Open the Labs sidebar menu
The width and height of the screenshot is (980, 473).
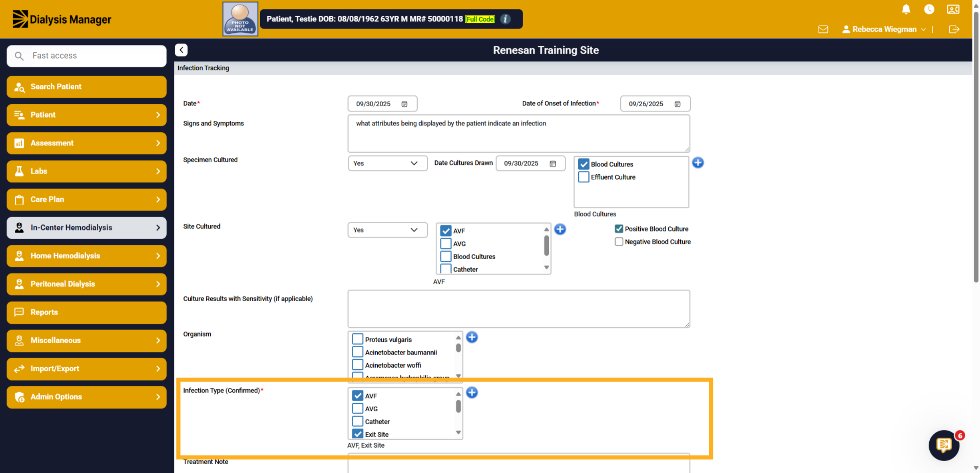pos(87,171)
